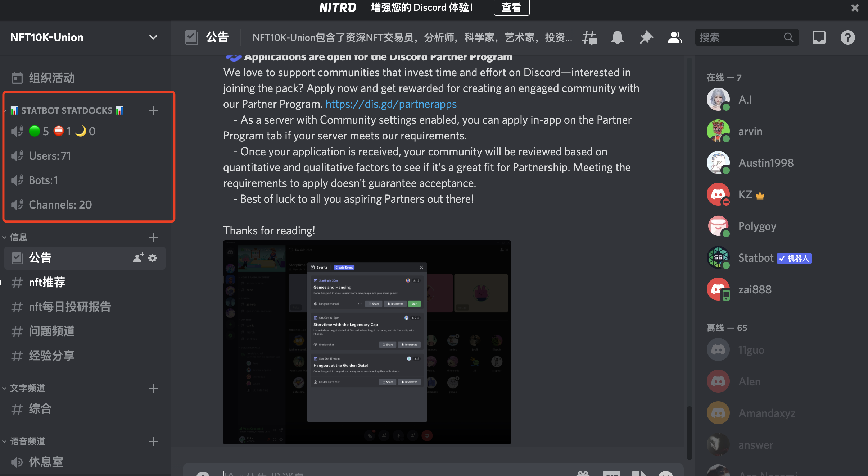Open pinned messages pin icon
868x476 pixels.
[646, 37]
